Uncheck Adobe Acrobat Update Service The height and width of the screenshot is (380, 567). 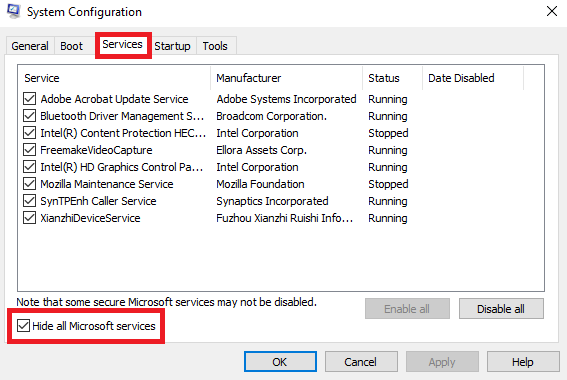pyautogui.click(x=29, y=99)
